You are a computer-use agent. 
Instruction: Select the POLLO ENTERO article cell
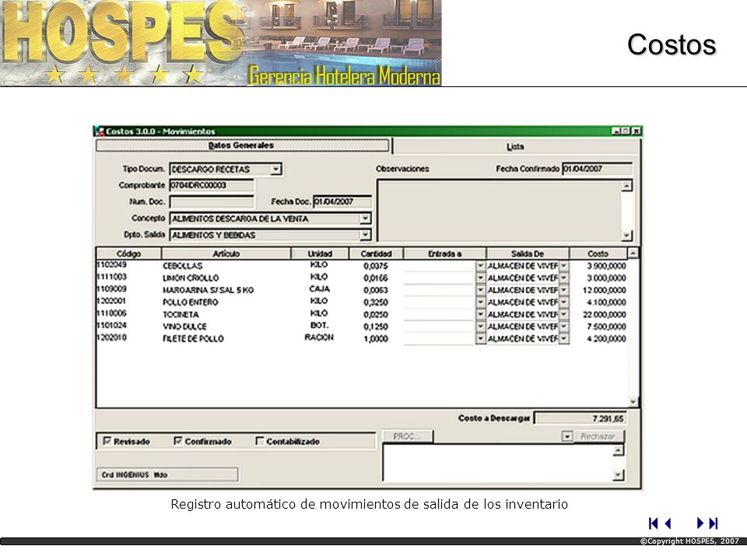190,303
